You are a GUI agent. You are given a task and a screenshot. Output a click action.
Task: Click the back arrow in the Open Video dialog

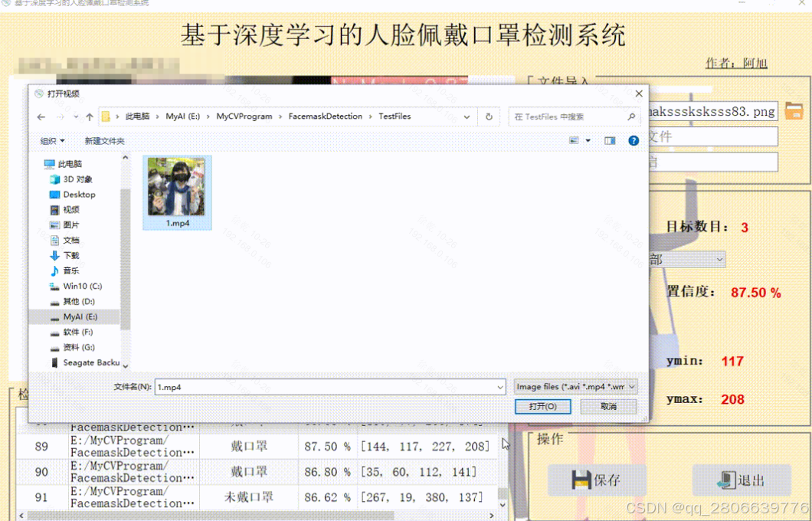coord(41,116)
